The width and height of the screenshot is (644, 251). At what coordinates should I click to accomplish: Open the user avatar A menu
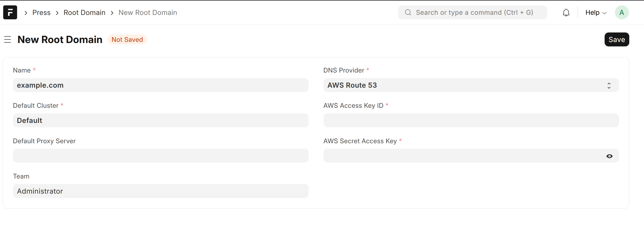622,12
